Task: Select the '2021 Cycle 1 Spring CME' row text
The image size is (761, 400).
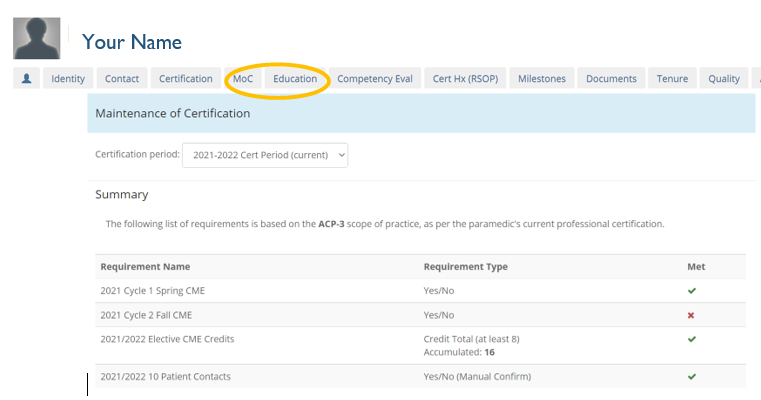Action: click(x=152, y=291)
